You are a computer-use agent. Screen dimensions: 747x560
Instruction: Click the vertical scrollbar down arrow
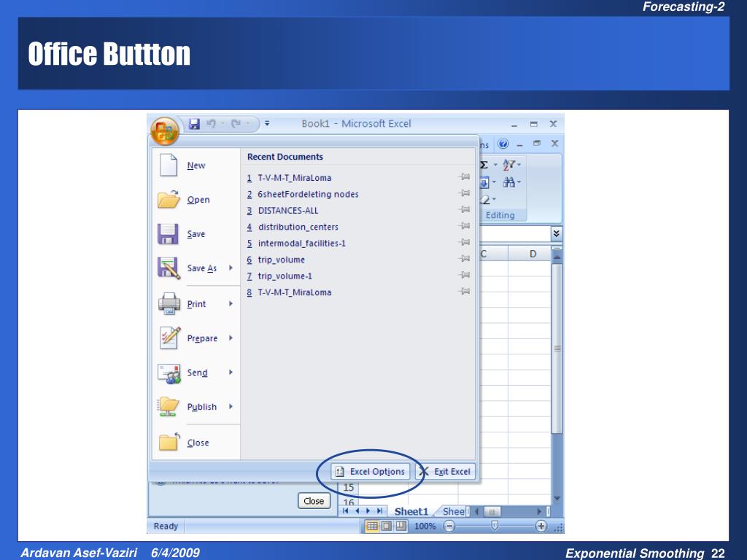[557, 499]
